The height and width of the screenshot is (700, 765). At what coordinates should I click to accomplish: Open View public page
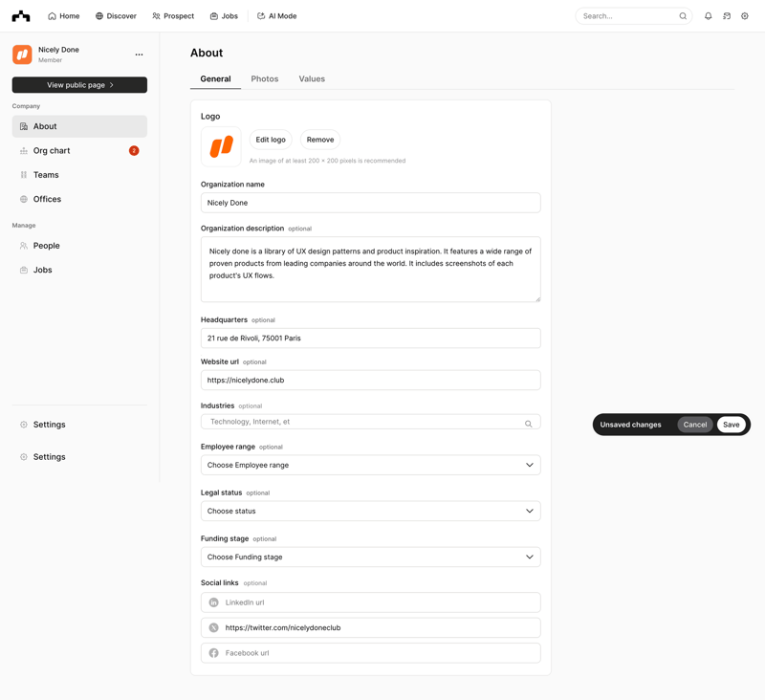tap(78, 85)
